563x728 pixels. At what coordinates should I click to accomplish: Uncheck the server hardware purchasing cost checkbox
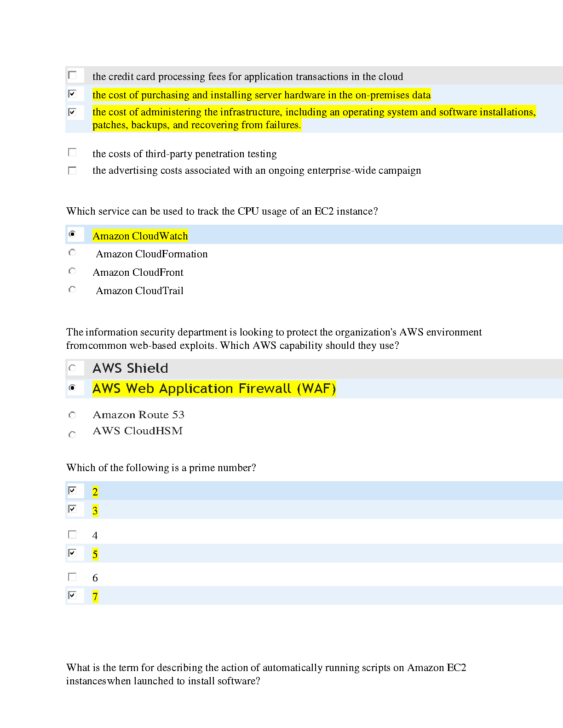(x=72, y=94)
